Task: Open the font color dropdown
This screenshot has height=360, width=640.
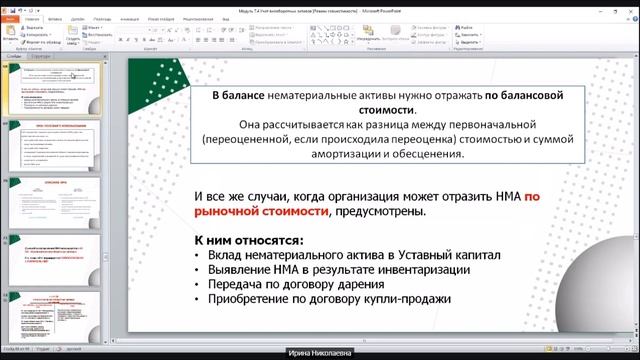Action: 188,40
